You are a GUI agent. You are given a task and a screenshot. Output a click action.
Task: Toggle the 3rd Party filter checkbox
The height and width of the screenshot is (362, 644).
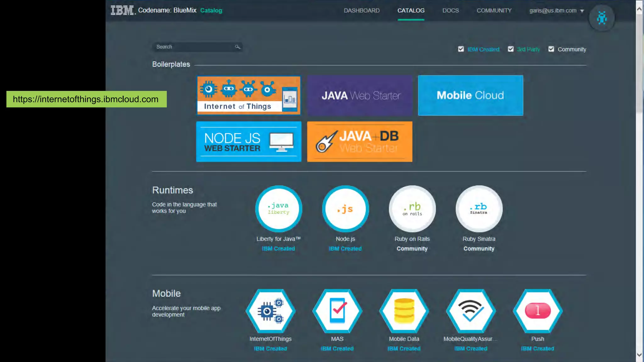pos(511,49)
